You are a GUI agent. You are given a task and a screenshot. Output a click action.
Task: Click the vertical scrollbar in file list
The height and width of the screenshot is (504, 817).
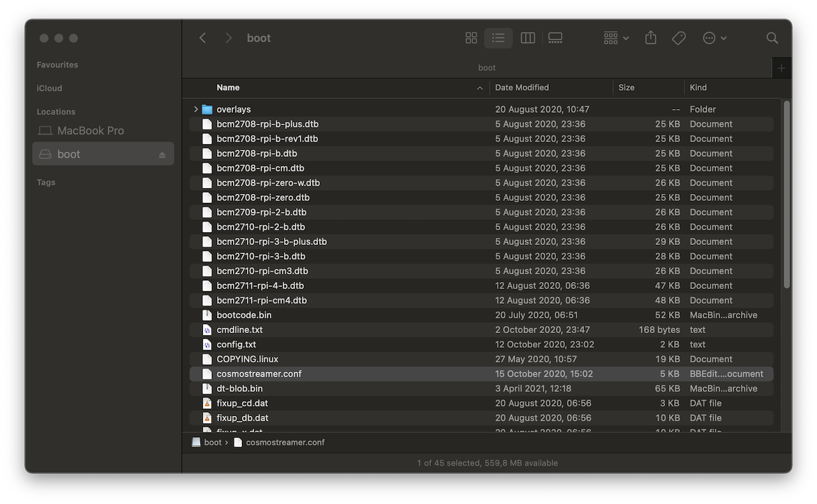point(786,191)
